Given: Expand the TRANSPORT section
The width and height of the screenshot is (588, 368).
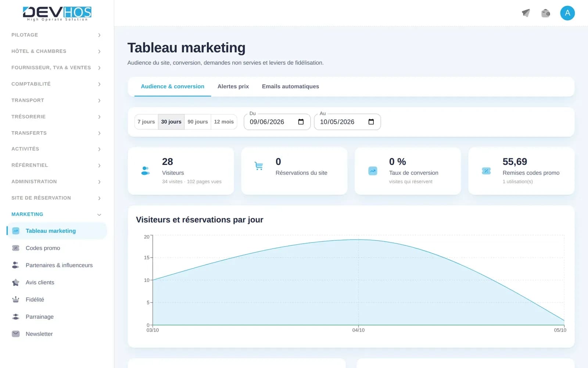Looking at the screenshot, I should [x=56, y=100].
